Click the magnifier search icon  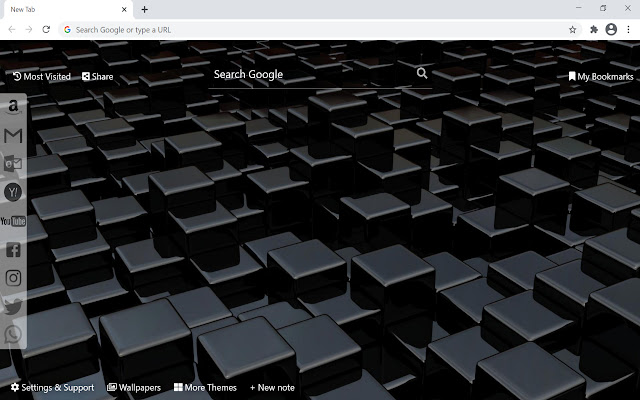pos(422,73)
